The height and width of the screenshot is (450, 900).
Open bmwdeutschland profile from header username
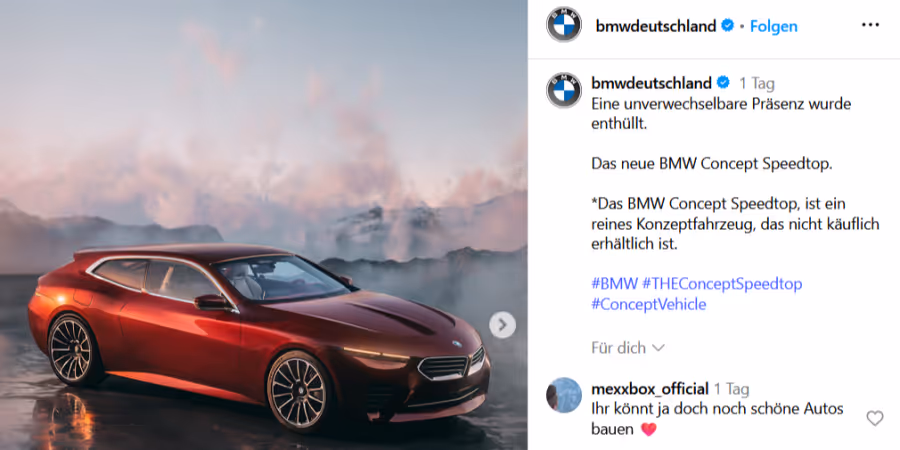656,26
